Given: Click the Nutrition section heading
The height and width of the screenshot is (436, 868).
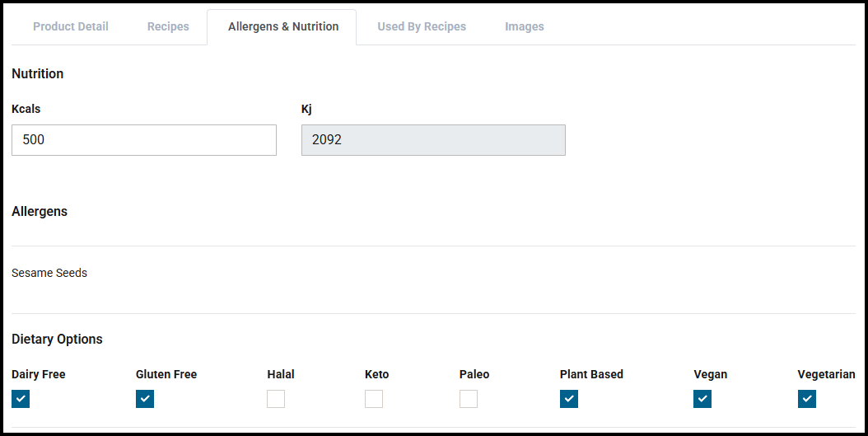Looking at the screenshot, I should pyautogui.click(x=38, y=73).
